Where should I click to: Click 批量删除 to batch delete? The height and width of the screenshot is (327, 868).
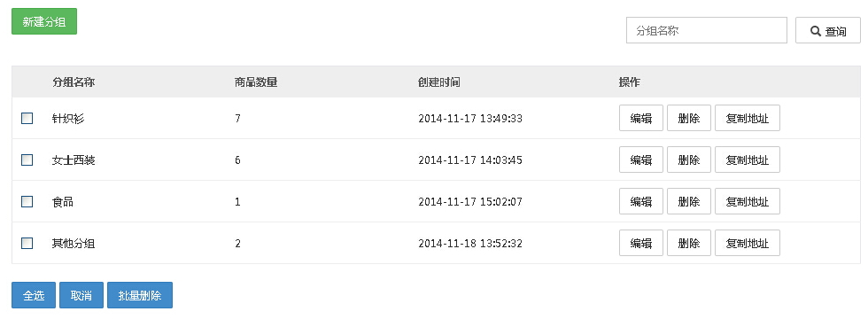140,295
